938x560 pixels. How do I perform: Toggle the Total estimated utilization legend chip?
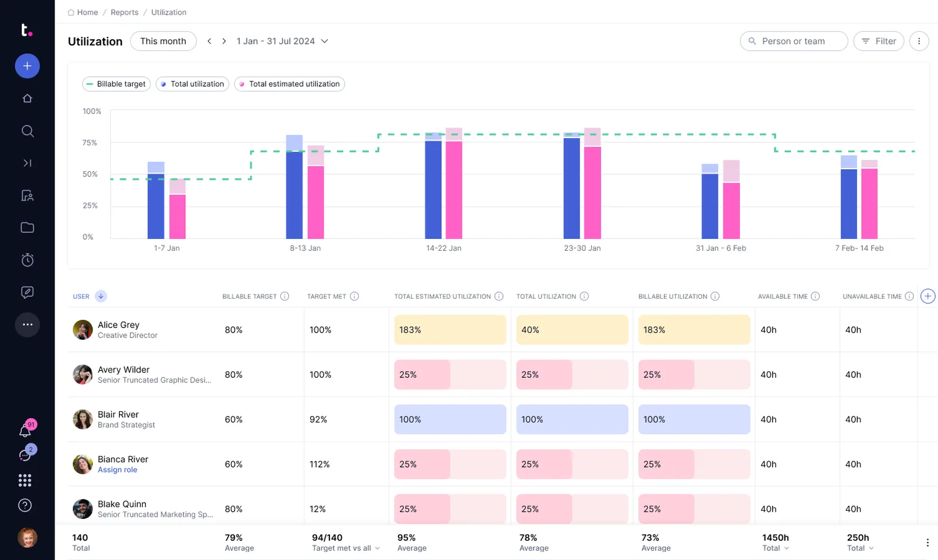(x=289, y=84)
